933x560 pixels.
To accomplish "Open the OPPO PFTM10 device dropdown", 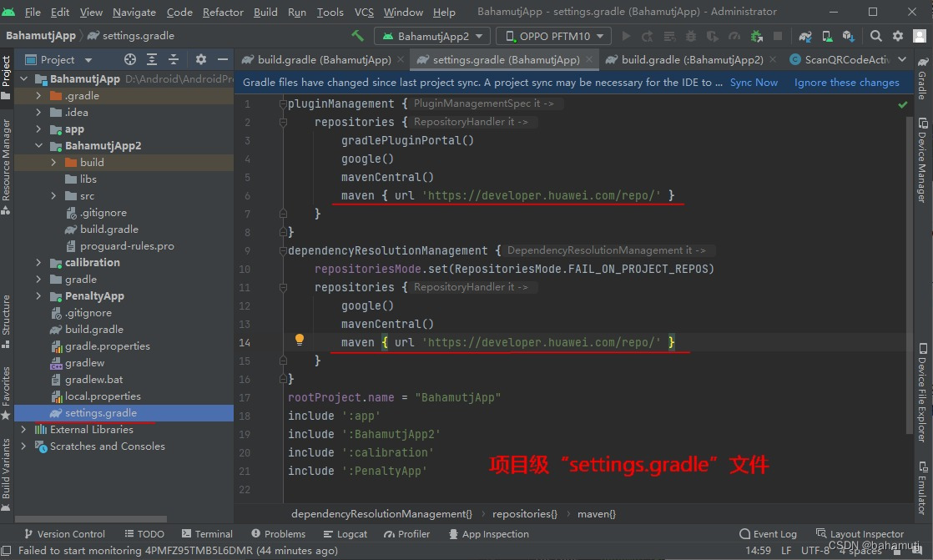I will tap(555, 36).
